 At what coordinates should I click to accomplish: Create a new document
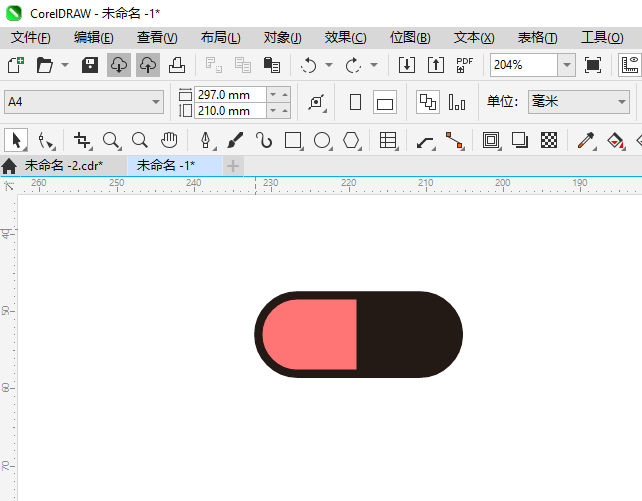(x=16, y=65)
